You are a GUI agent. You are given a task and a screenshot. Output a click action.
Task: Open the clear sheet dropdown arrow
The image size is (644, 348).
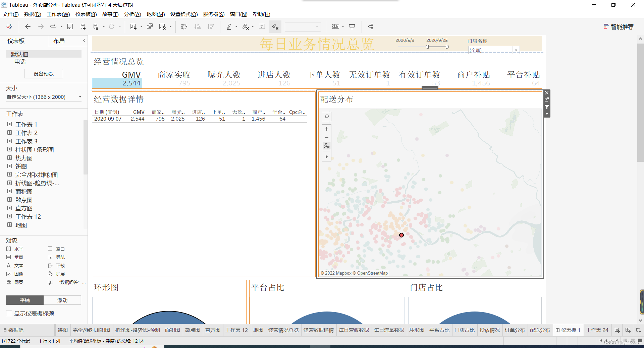pos(170,26)
